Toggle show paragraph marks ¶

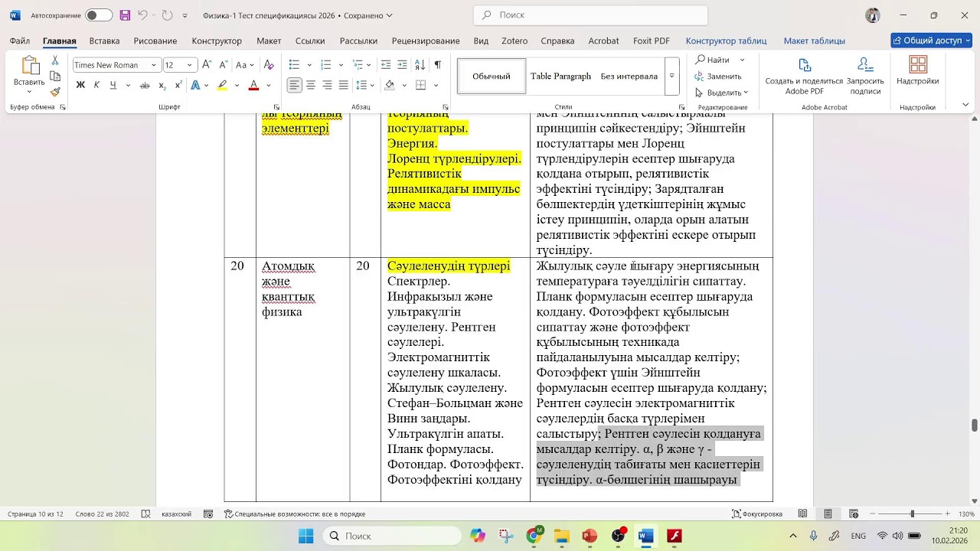click(437, 65)
